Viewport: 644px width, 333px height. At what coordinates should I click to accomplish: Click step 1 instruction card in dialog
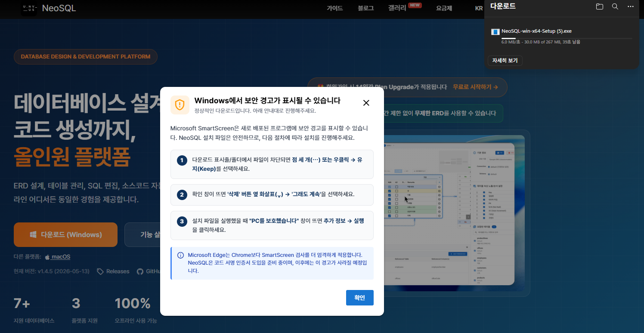click(x=272, y=164)
